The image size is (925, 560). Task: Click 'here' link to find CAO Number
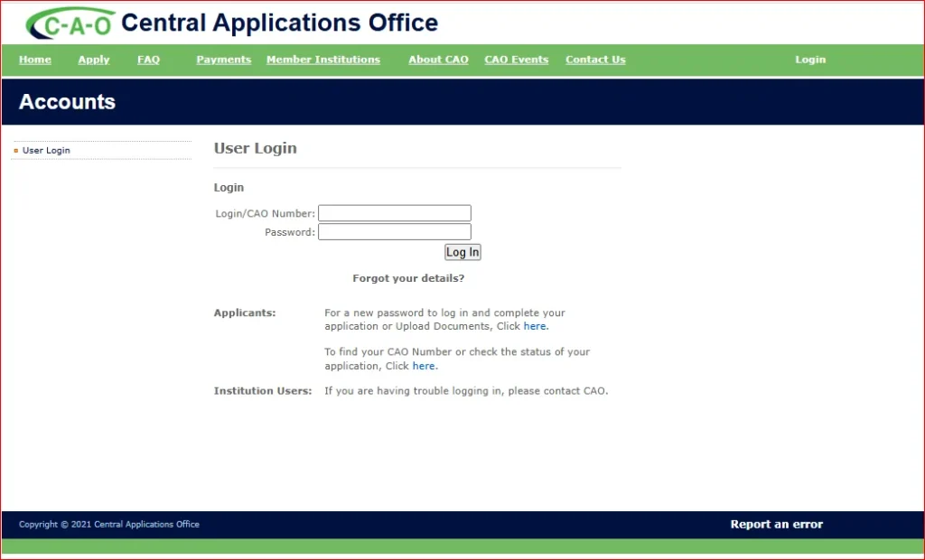point(424,366)
